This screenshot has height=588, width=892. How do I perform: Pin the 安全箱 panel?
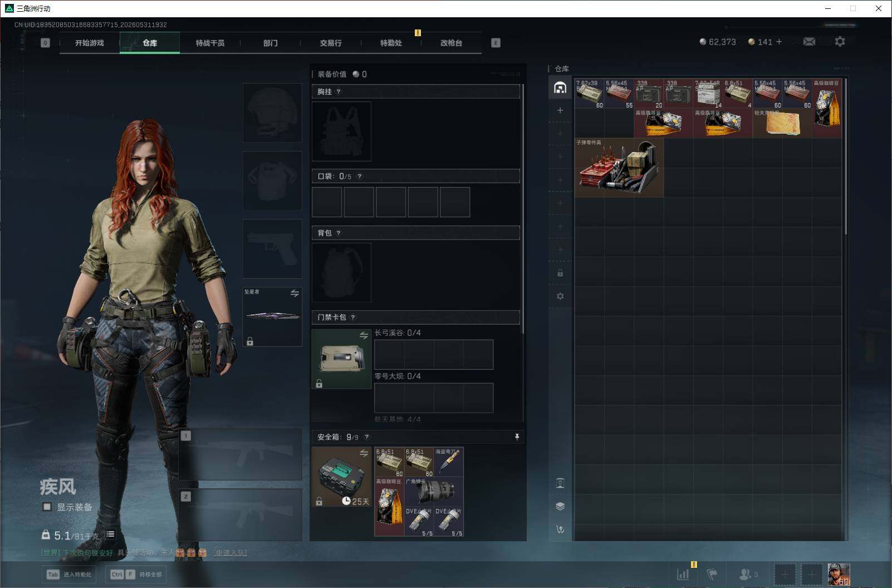pyautogui.click(x=517, y=437)
